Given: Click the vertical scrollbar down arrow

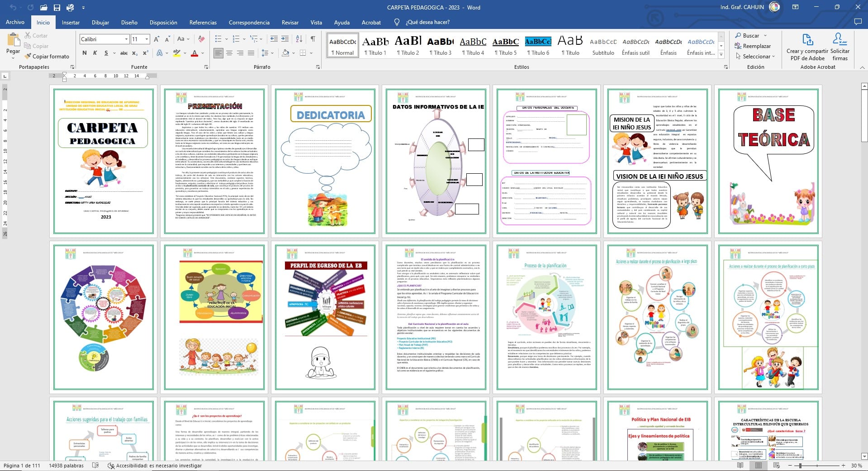Looking at the screenshot, I should 864,456.
